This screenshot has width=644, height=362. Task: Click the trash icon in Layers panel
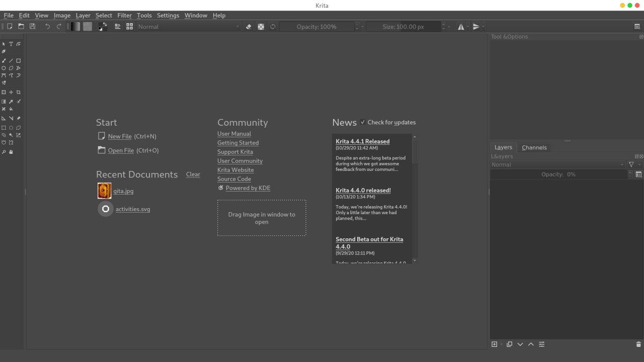(638, 344)
